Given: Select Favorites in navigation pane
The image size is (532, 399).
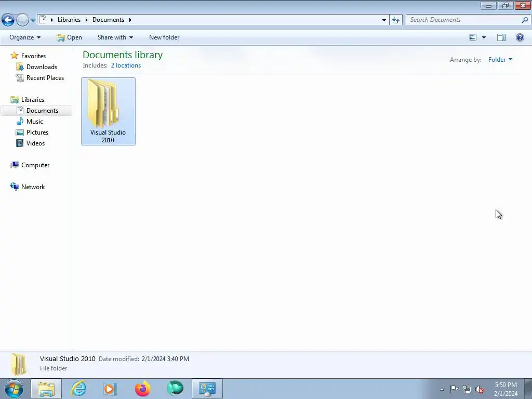Looking at the screenshot, I should [x=33, y=56].
